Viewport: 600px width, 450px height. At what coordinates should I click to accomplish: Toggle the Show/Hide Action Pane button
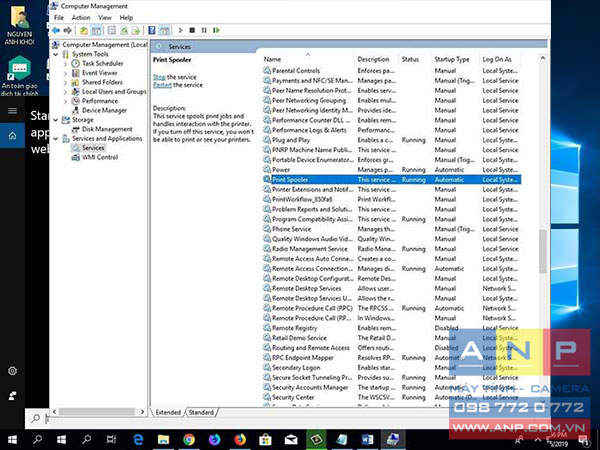165,30
